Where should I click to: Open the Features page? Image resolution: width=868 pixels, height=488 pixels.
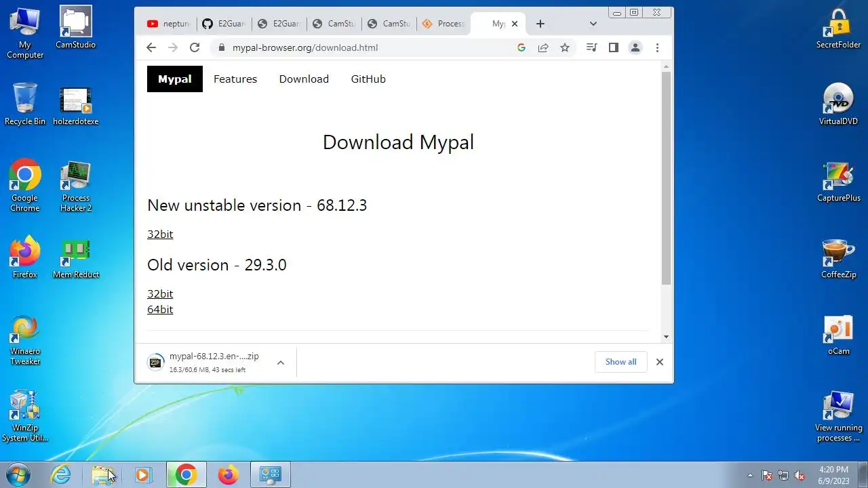[x=235, y=79]
